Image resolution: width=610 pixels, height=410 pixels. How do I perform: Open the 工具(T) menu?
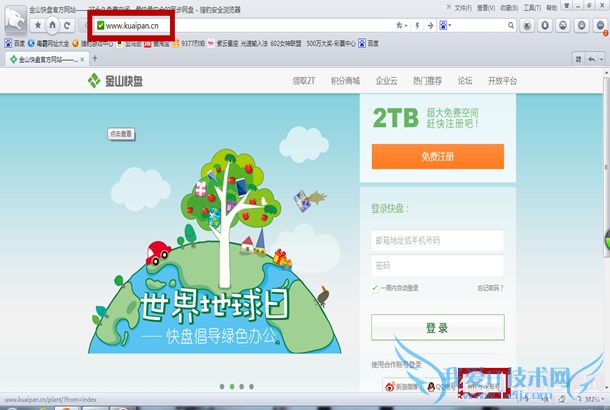click(x=532, y=8)
